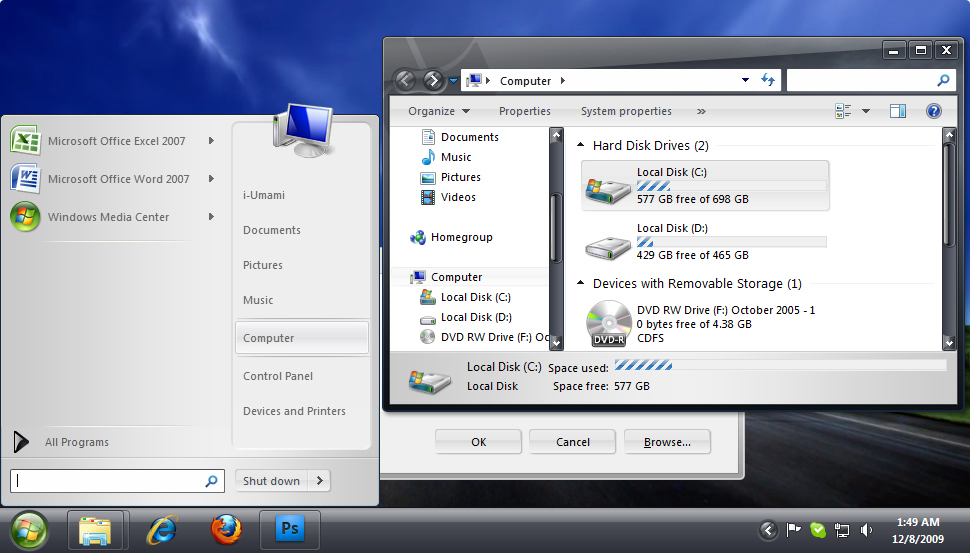Toggle the preview pane icon
This screenshot has height=553, width=970.
point(898,111)
